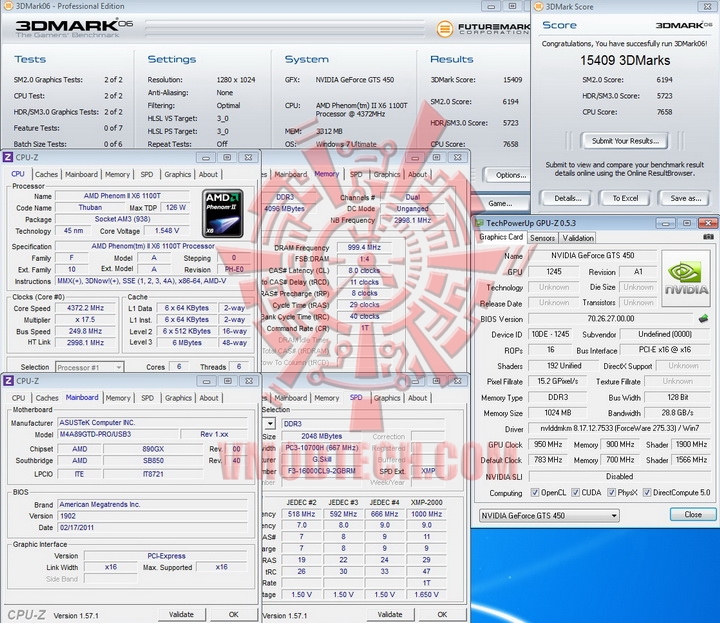
Task: Click the F3-16000CL9-2GBRM part number field
Action: point(322,471)
